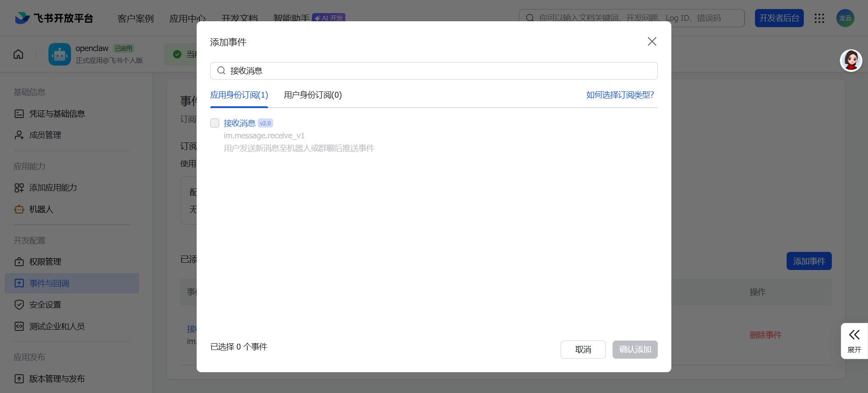Click the assistant avatar floating icon
The height and width of the screenshot is (393, 868).
click(x=851, y=61)
